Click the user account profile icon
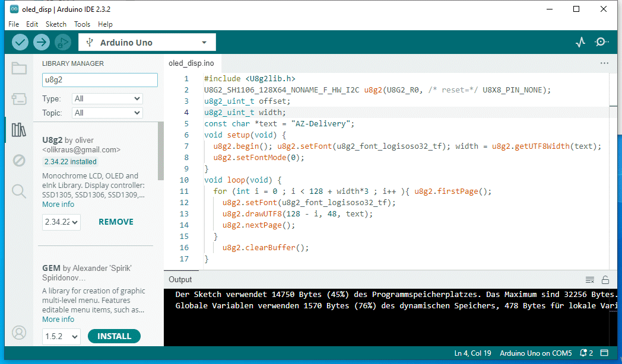622x364 pixels. (x=19, y=333)
